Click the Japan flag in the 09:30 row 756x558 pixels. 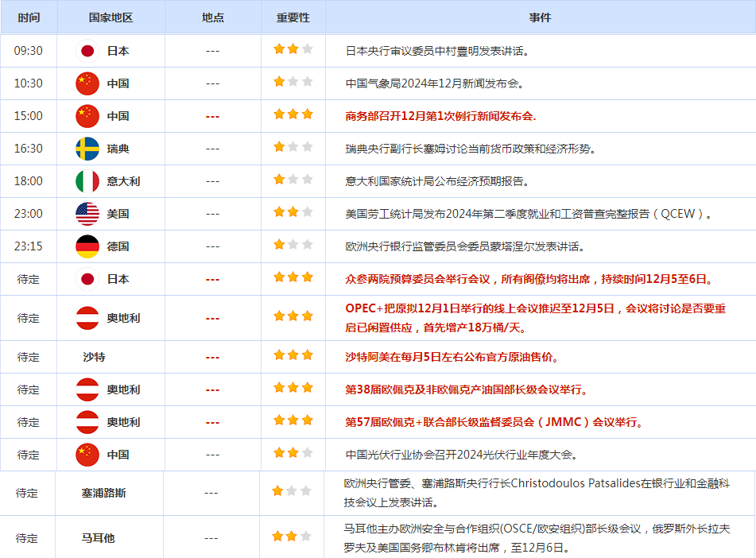pyautogui.click(x=87, y=51)
